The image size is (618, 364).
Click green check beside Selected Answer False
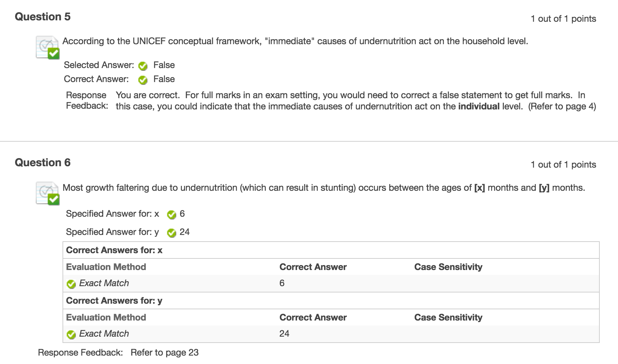click(x=143, y=66)
